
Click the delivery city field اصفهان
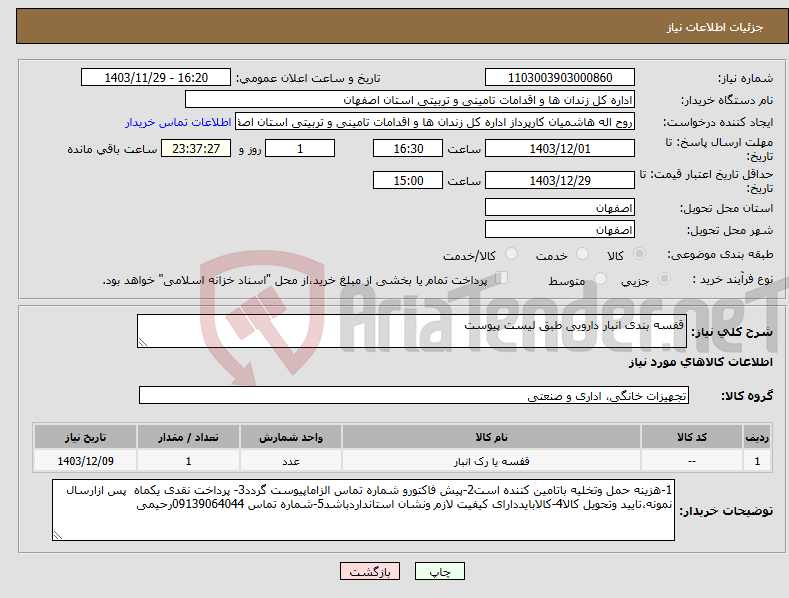[560, 230]
